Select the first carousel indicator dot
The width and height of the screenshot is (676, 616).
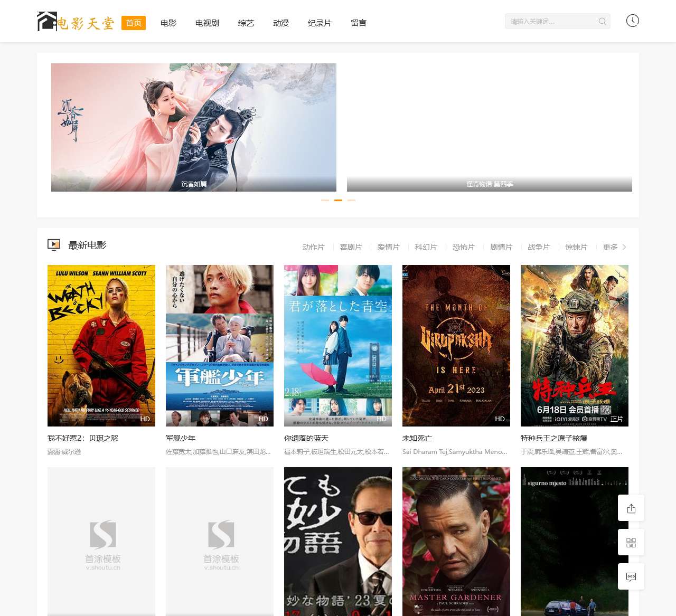pyautogui.click(x=325, y=201)
